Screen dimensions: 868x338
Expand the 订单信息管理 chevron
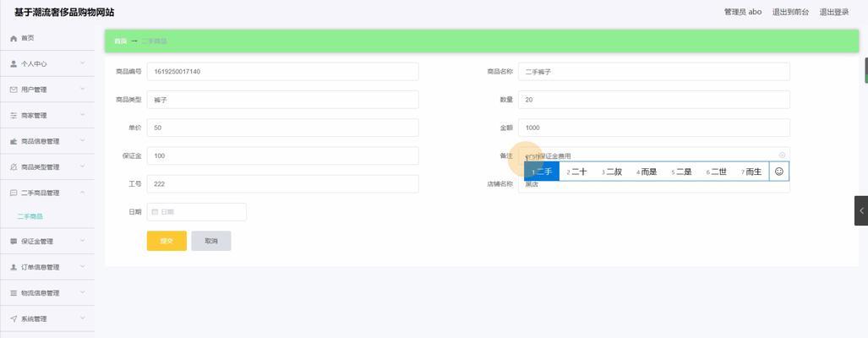83,267
